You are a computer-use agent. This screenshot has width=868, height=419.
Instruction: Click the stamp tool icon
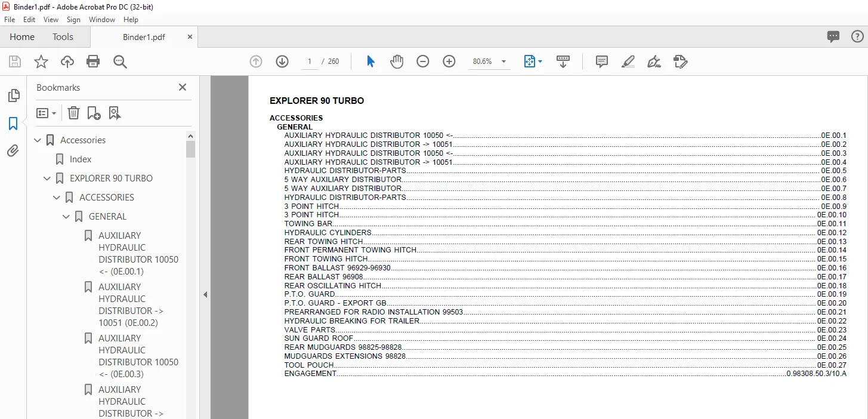(x=680, y=61)
